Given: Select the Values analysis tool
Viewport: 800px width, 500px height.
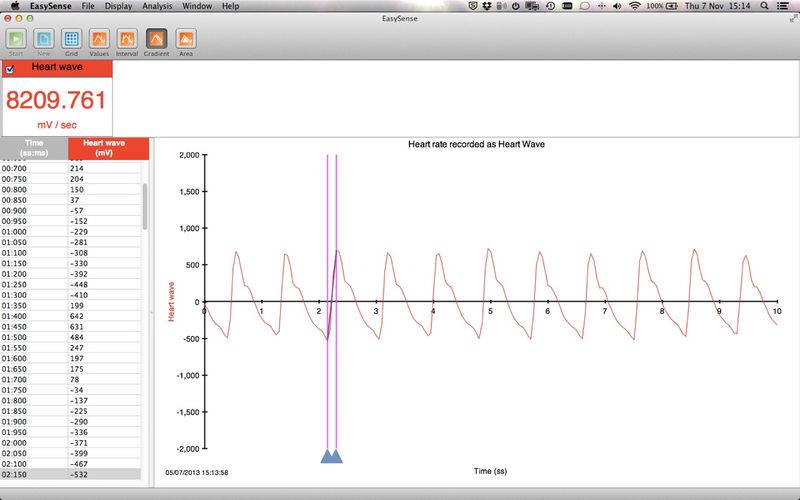Looking at the screenshot, I should [99, 40].
